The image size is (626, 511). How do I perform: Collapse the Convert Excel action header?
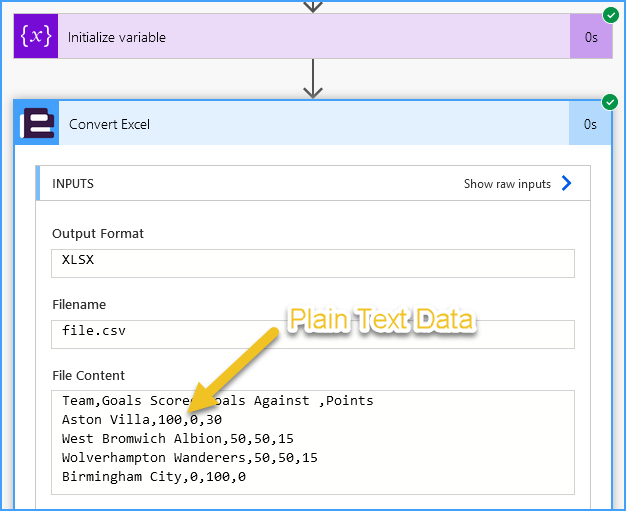click(x=313, y=123)
